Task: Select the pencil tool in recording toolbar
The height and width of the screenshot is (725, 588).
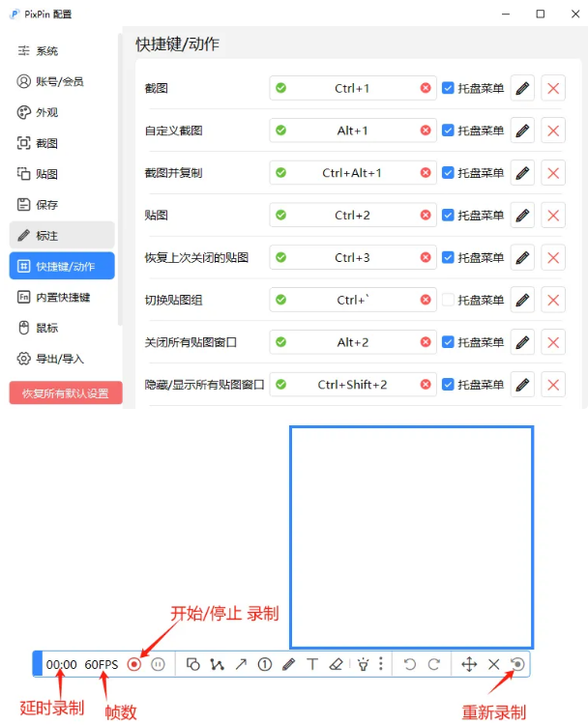Action: [288, 664]
